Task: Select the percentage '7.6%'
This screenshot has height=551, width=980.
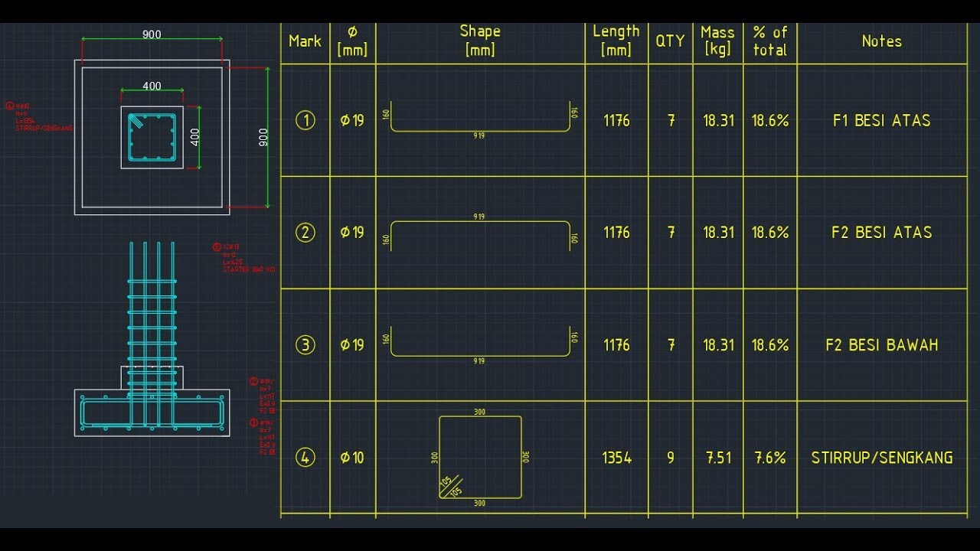Action: click(x=769, y=458)
